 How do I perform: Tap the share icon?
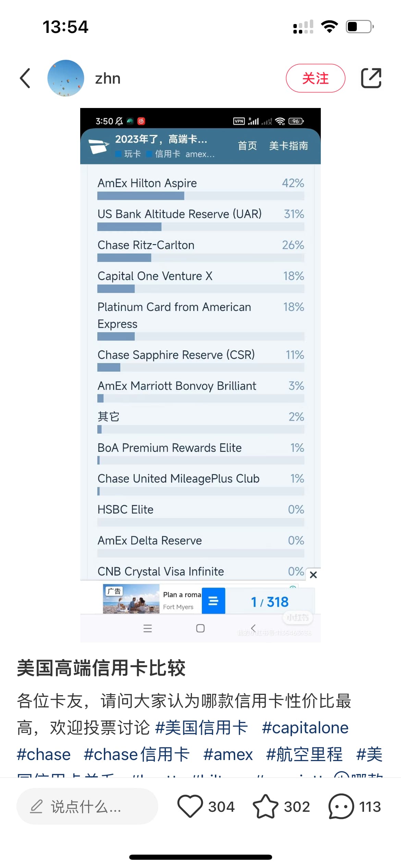(x=371, y=78)
